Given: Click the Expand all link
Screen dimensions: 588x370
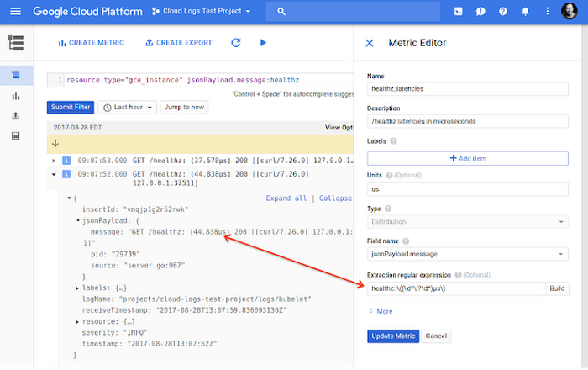Looking at the screenshot, I should (286, 198).
